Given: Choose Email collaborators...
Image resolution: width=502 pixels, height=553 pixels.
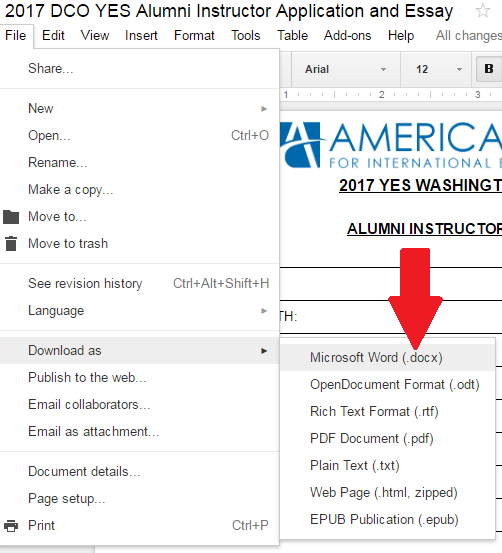Looking at the screenshot, I should [140, 405].
